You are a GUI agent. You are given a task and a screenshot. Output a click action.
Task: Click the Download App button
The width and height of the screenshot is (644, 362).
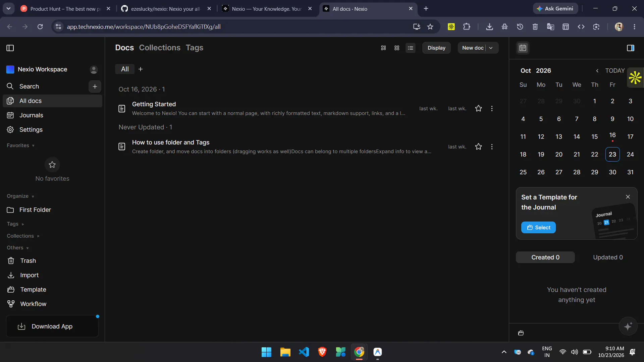click(x=52, y=326)
